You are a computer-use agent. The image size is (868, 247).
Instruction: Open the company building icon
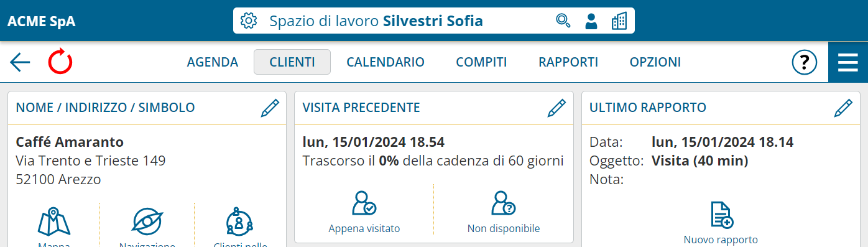tap(619, 21)
